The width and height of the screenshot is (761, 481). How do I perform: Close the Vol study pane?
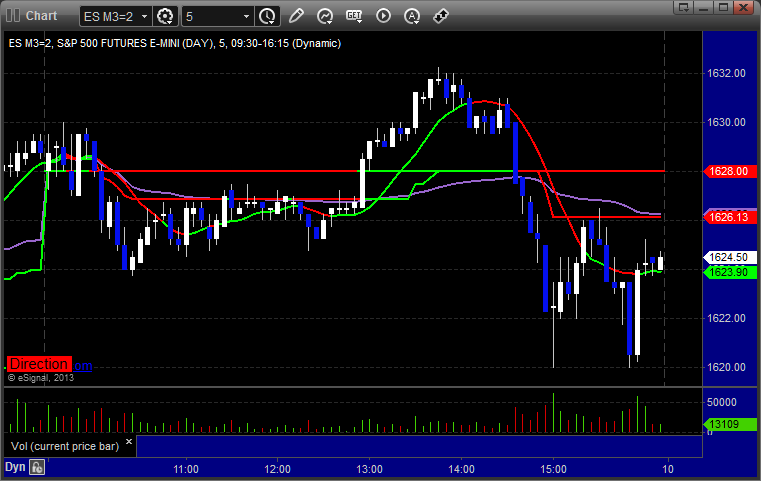coord(129,442)
